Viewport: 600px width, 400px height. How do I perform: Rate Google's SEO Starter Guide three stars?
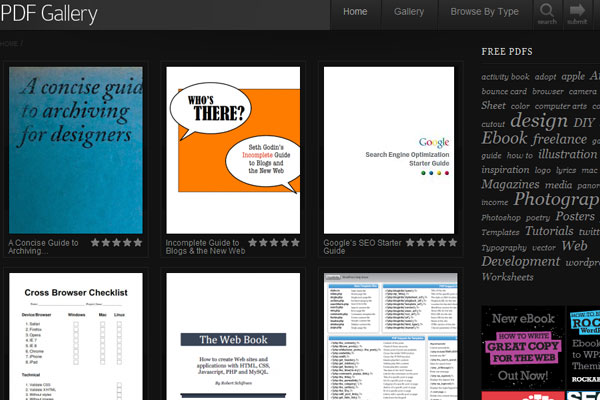pyautogui.click(x=431, y=242)
